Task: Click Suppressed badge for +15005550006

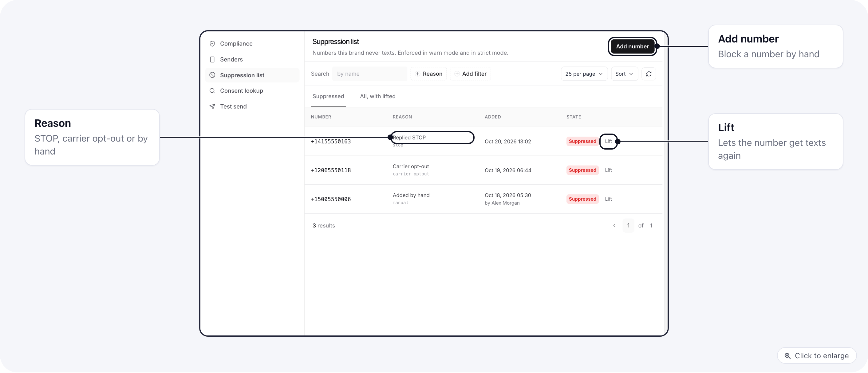Action: pos(582,199)
